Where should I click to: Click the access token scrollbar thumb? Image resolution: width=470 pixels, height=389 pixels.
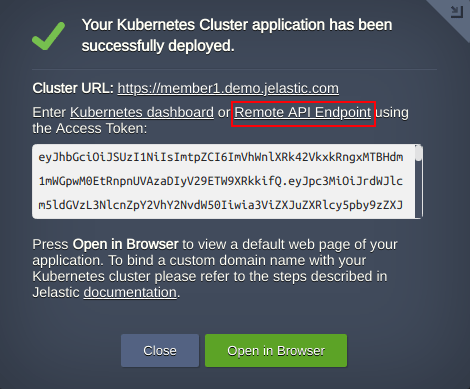point(419,153)
